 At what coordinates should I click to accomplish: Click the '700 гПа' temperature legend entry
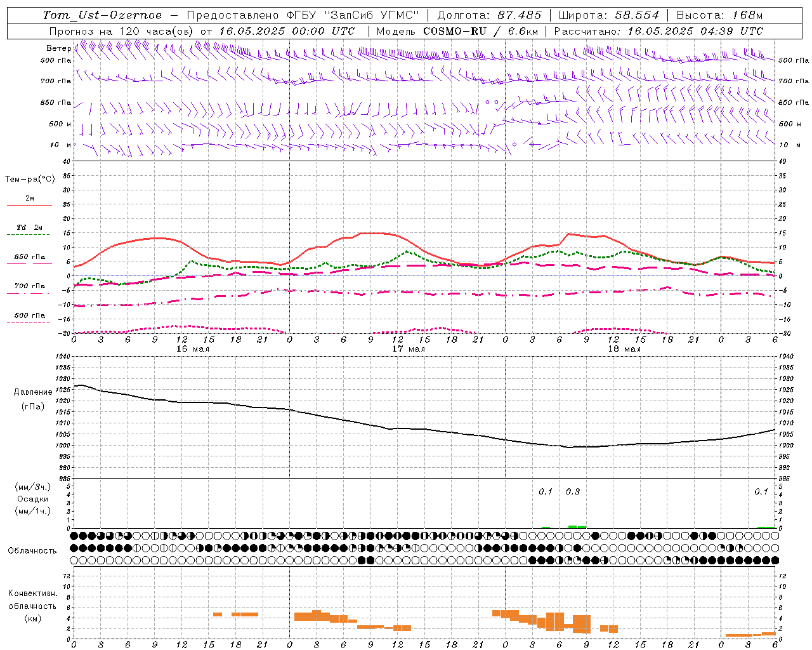[30, 286]
